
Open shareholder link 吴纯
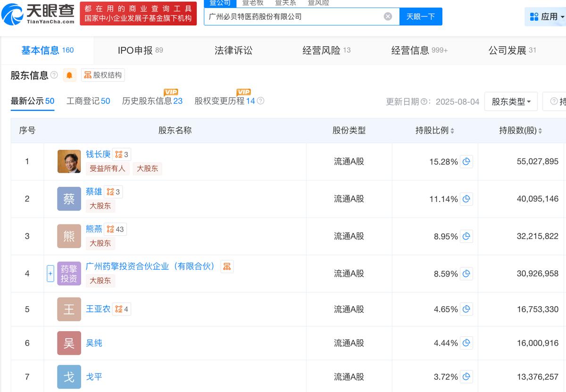pyautogui.click(x=94, y=343)
